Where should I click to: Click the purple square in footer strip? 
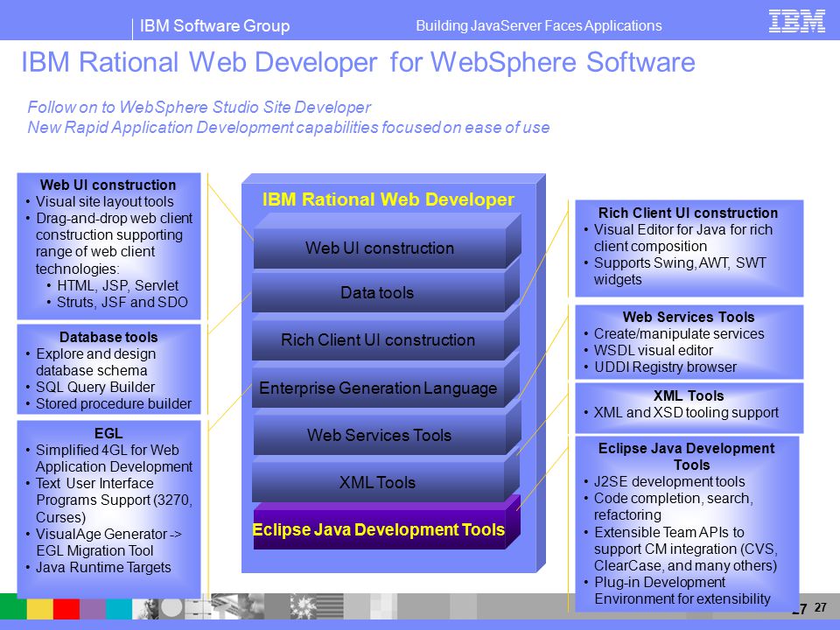[93, 609]
